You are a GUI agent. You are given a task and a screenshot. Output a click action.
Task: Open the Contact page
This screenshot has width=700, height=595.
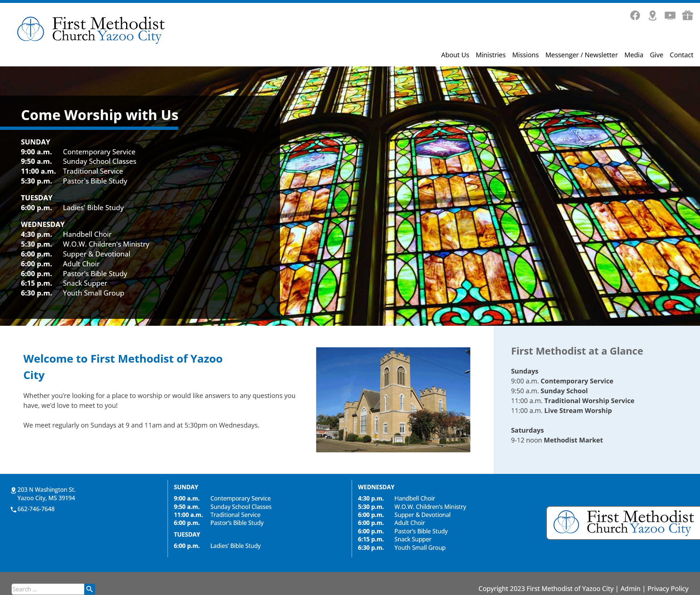click(681, 55)
